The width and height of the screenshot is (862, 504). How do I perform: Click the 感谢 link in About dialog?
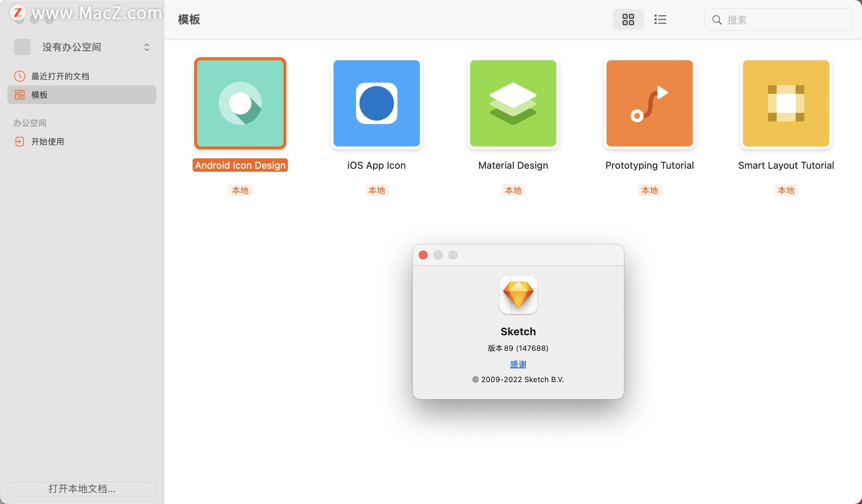pyautogui.click(x=518, y=364)
